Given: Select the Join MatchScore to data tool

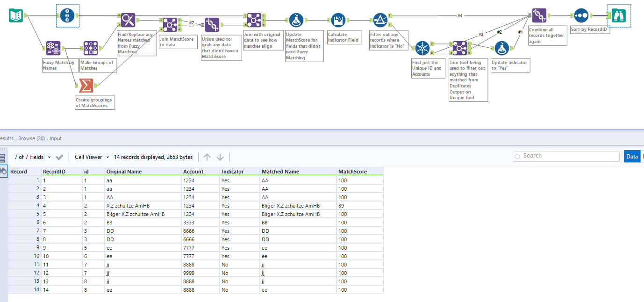Looking at the screenshot, I should coord(169,24).
